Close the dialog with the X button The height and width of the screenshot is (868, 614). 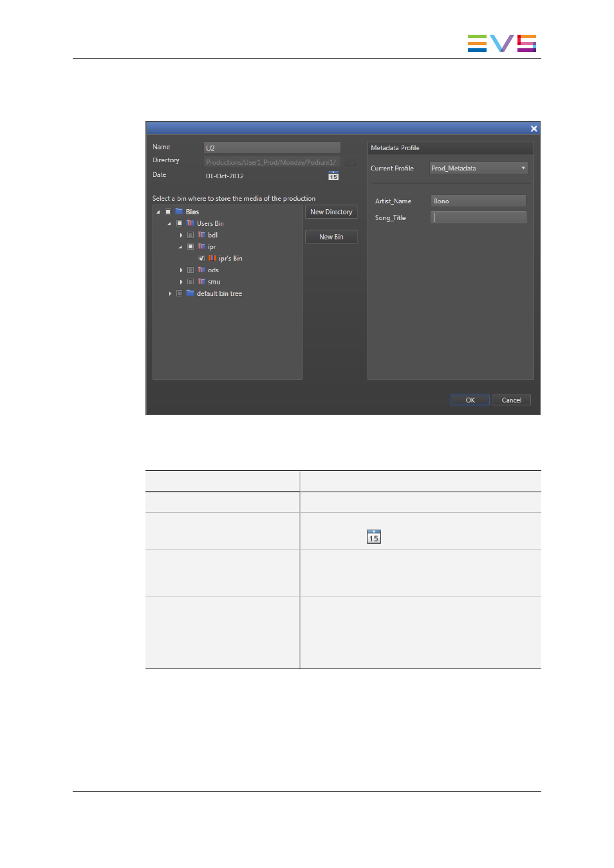coord(534,129)
